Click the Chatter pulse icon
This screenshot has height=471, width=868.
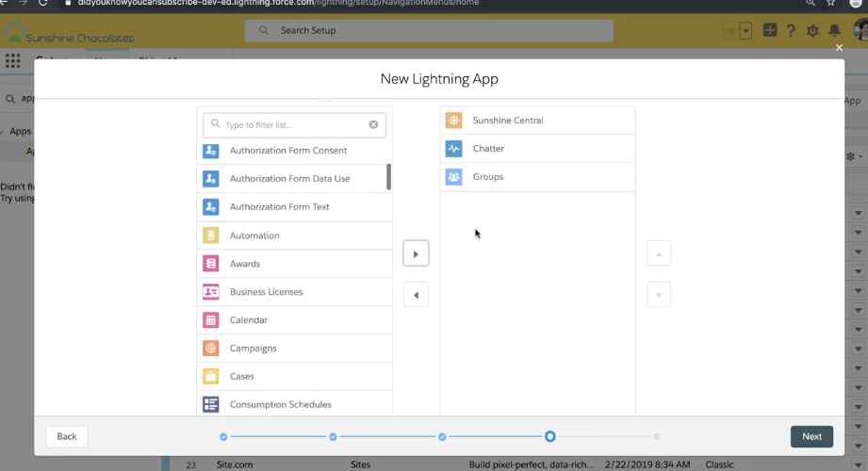pos(453,148)
